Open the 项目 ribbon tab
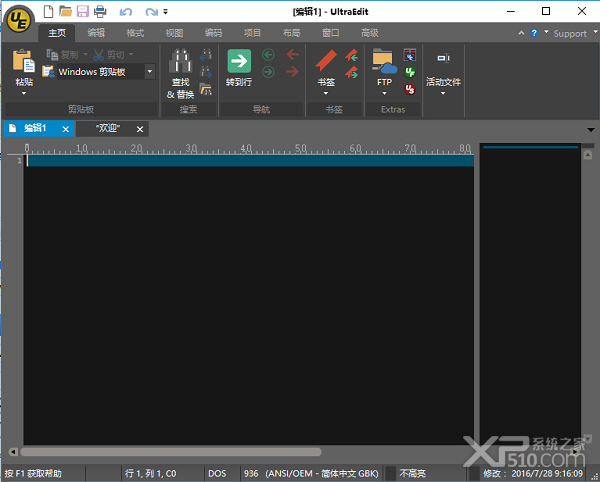This screenshot has height=482, width=600. click(252, 33)
